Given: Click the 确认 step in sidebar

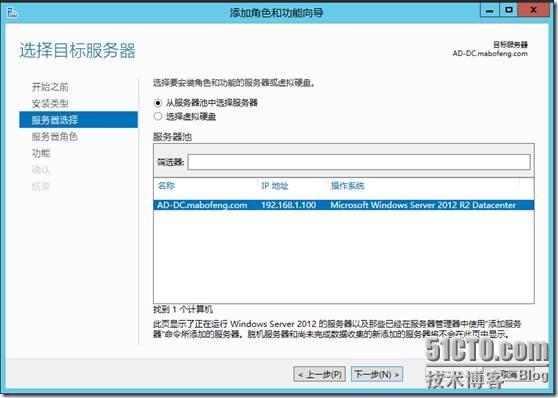Looking at the screenshot, I should coord(41,170).
